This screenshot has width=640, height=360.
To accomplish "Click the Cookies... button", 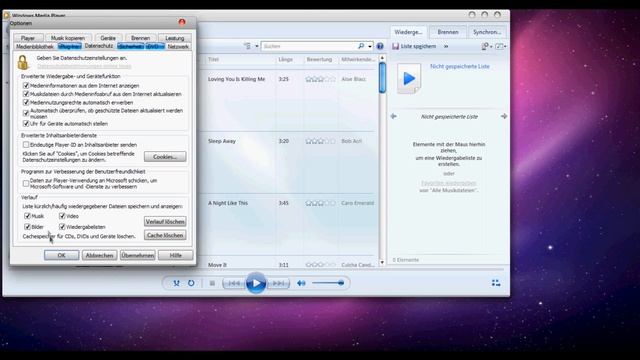I will pos(165,157).
